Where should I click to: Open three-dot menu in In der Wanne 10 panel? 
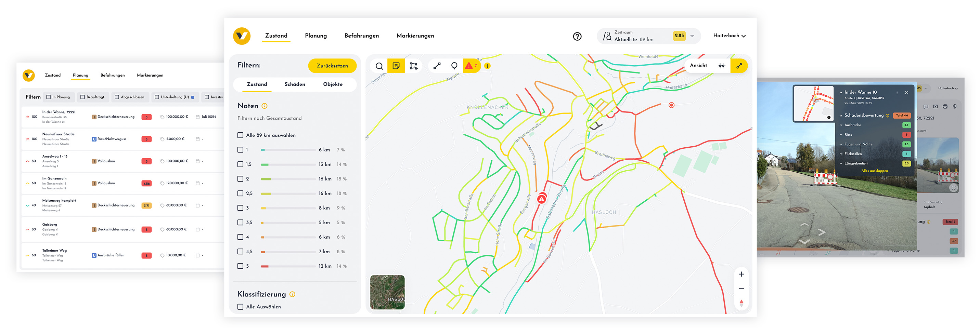[897, 92]
